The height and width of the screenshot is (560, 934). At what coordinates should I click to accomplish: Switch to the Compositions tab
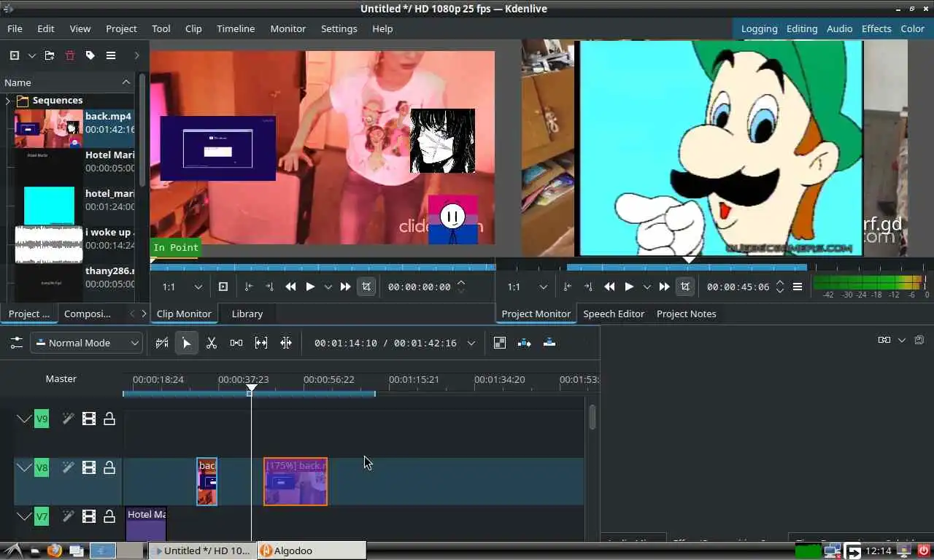(x=88, y=314)
